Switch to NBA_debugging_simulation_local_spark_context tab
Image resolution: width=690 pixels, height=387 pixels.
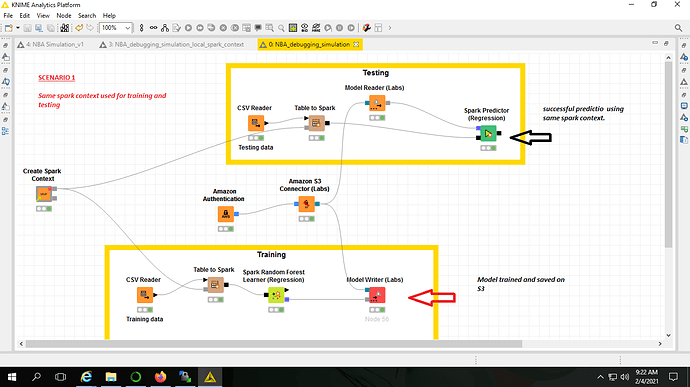click(172, 44)
